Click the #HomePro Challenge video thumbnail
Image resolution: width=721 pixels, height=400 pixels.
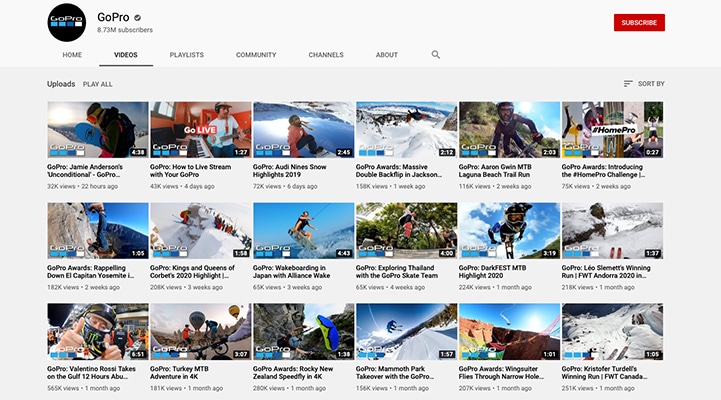(612, 129)
